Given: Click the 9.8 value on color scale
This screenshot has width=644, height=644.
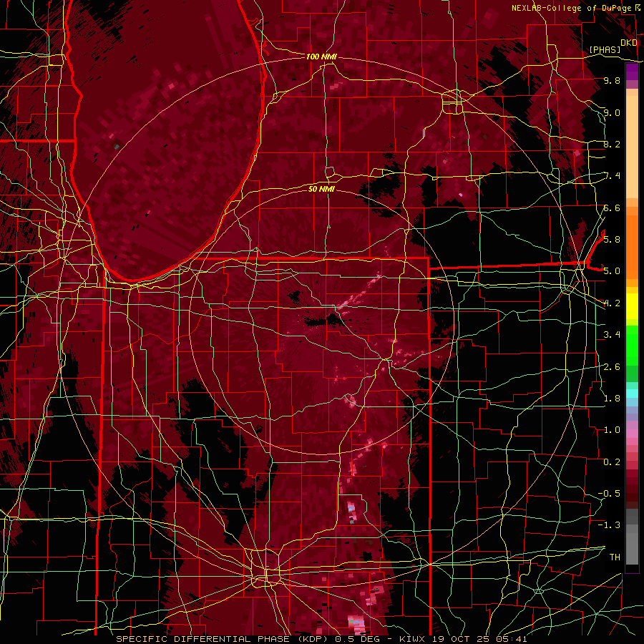Looking at the screenshot, I should click(x=612, y=80).
